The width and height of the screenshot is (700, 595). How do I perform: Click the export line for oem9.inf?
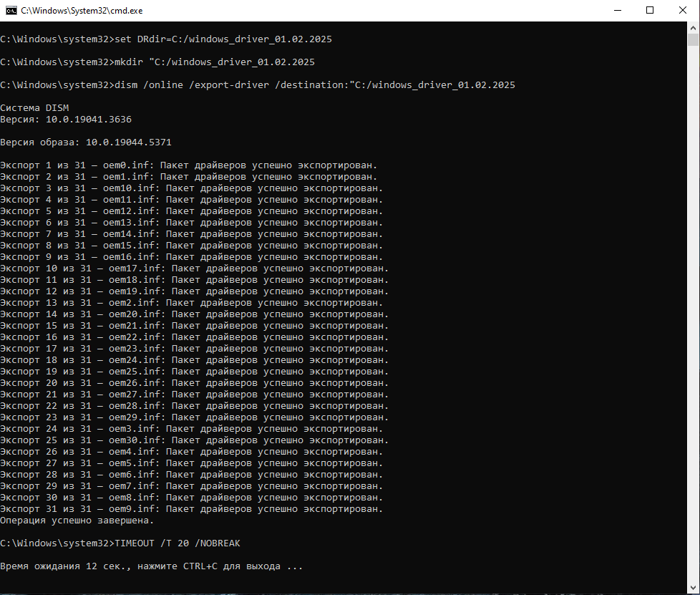(x=192, y=509)
